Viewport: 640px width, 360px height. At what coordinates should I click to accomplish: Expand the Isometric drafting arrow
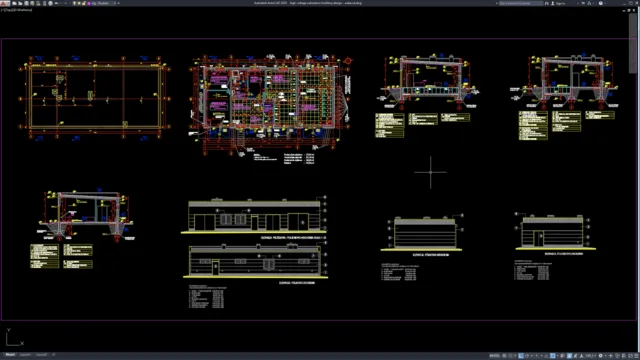coord(542,356)
